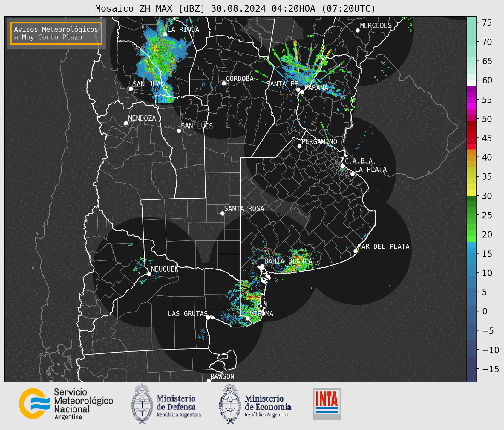Click the CORDOBA city label

point(240,79)
